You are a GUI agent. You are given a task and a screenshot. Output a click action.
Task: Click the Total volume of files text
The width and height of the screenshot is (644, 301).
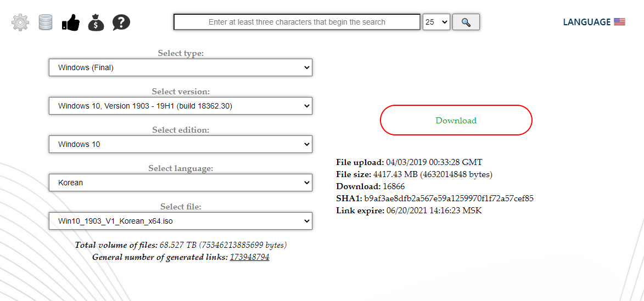pyautogui.click(x=181, y=245)
